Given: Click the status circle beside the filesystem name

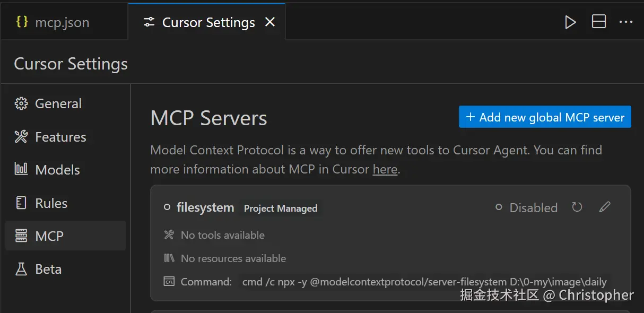Looking at the screenshot, I should 167,207.
